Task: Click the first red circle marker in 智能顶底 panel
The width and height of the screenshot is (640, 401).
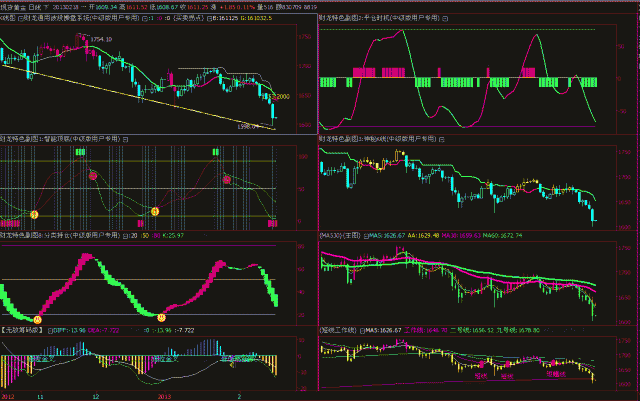Action: pyautogui.click(x=94, y=175)
